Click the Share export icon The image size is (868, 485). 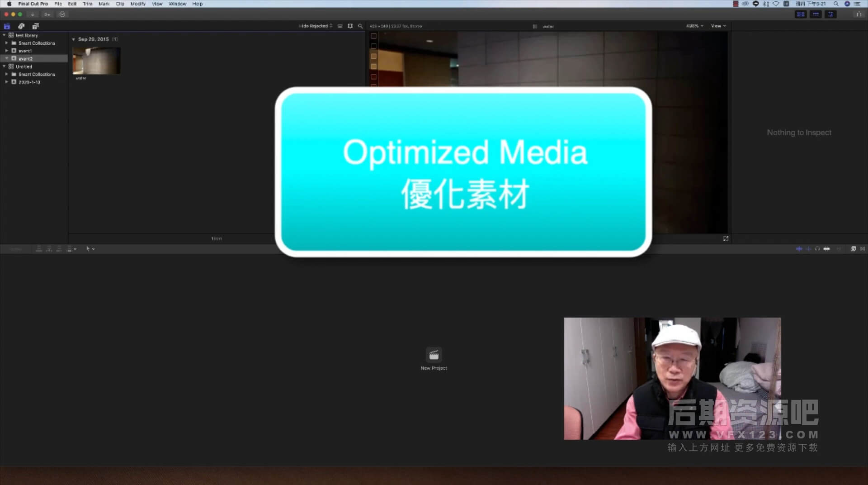pyautogui.click(x=859, y=14)
